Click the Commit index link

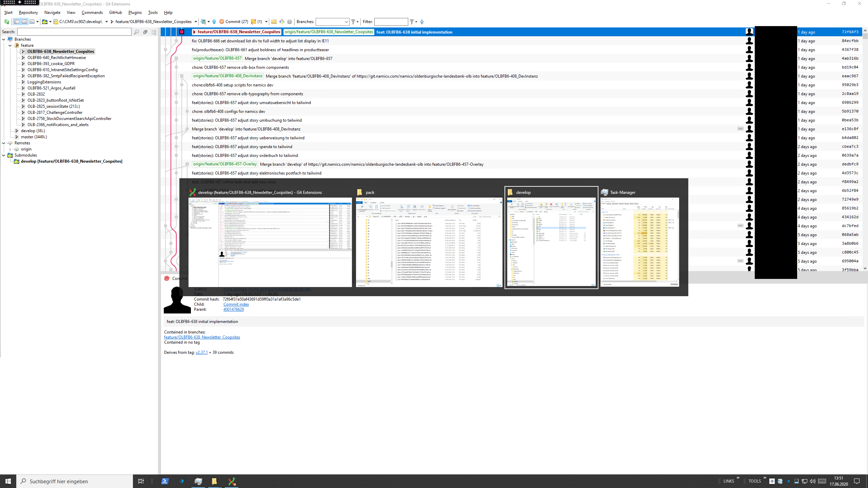pos(236,304)
